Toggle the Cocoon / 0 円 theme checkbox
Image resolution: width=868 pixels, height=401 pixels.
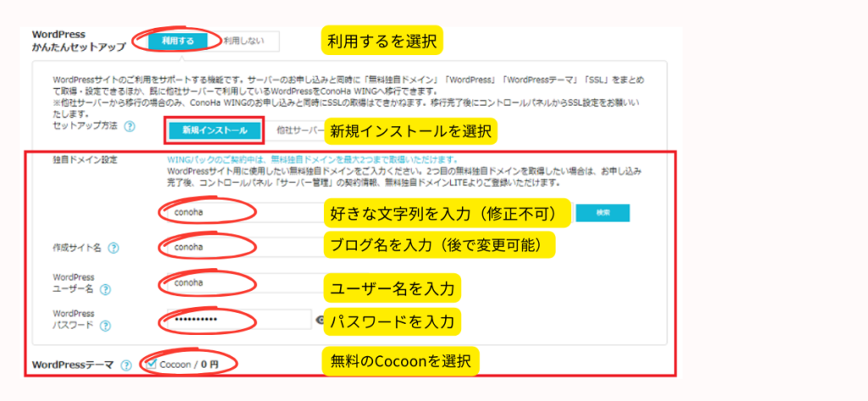click(x=152, y=364)
